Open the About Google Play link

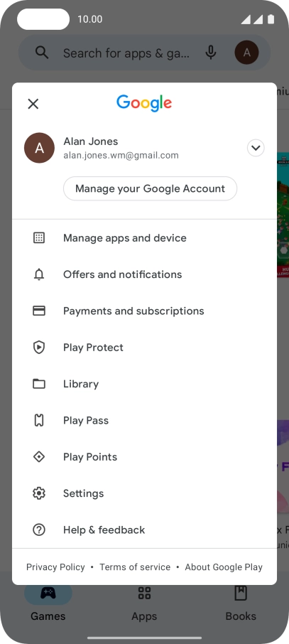(224, 567)
